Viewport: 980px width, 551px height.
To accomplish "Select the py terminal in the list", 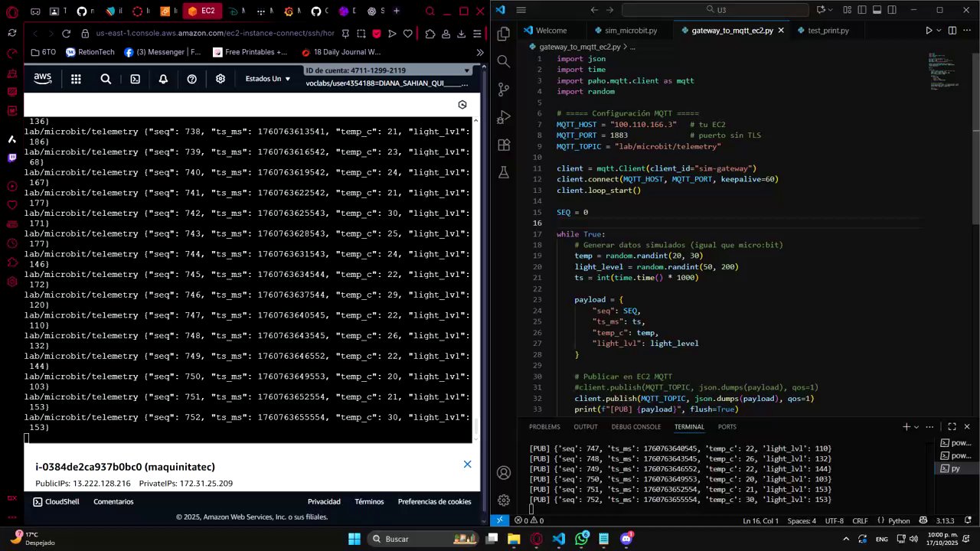I will 955,468.
